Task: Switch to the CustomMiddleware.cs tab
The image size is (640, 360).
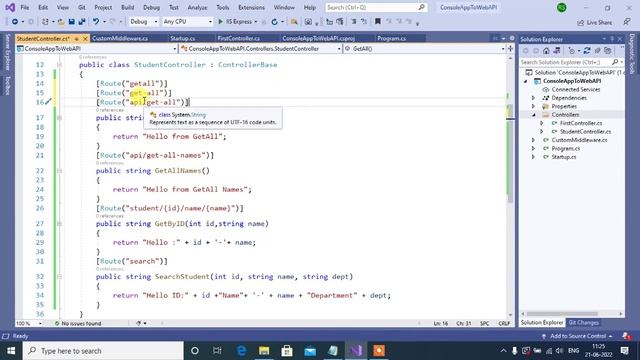Action: 120,38
